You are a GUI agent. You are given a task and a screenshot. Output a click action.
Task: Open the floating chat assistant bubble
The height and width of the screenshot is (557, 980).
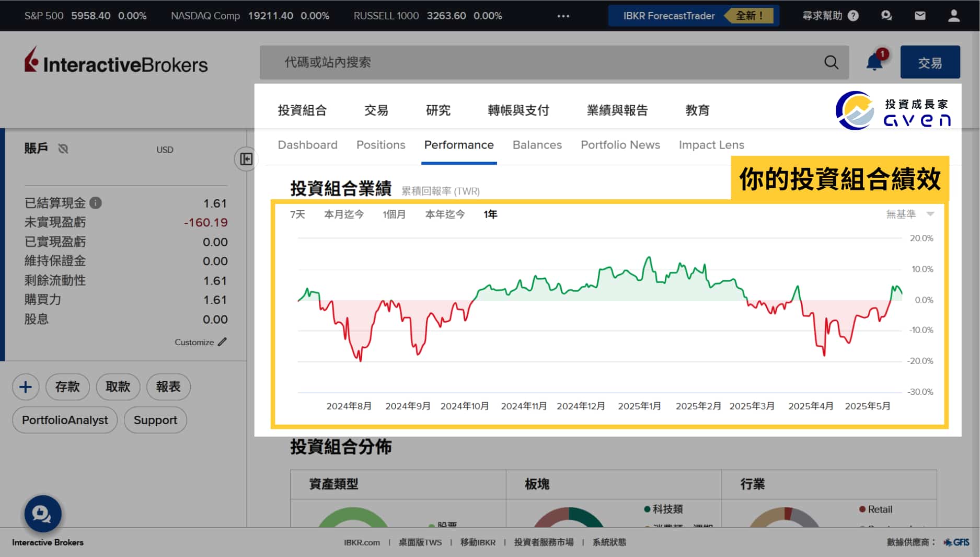click(43, 514)
